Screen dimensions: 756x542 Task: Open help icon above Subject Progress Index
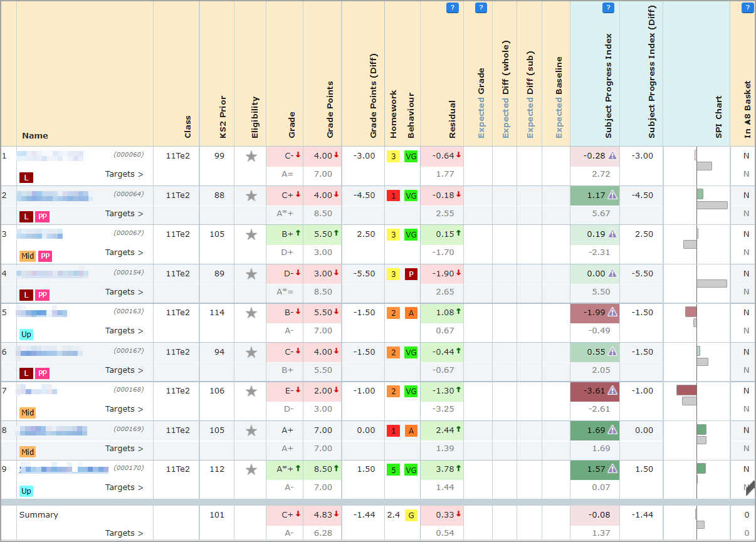tap(608, 8)
